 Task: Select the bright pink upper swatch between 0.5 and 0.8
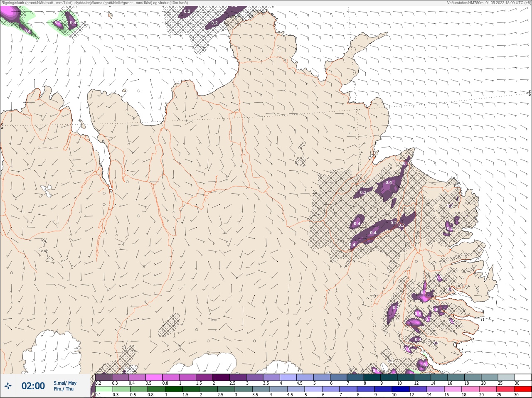[154, 377]
